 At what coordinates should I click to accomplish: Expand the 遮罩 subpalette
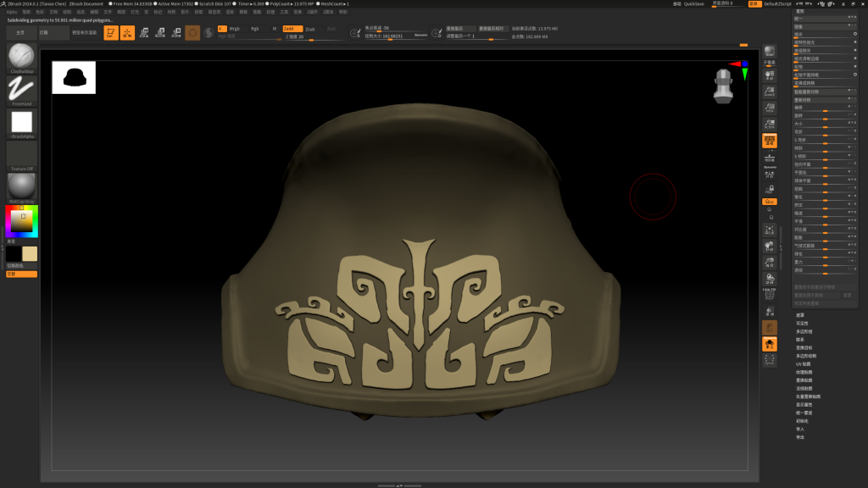(800, 315)
